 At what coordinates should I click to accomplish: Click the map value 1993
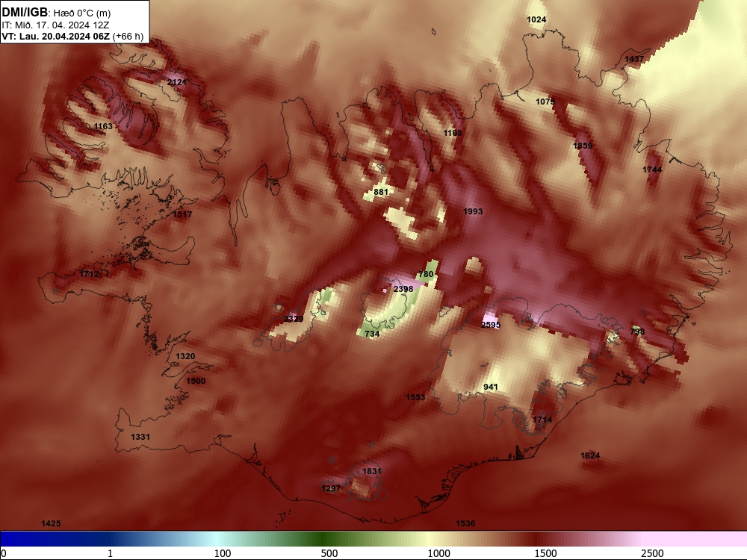[x=473, y=211]
